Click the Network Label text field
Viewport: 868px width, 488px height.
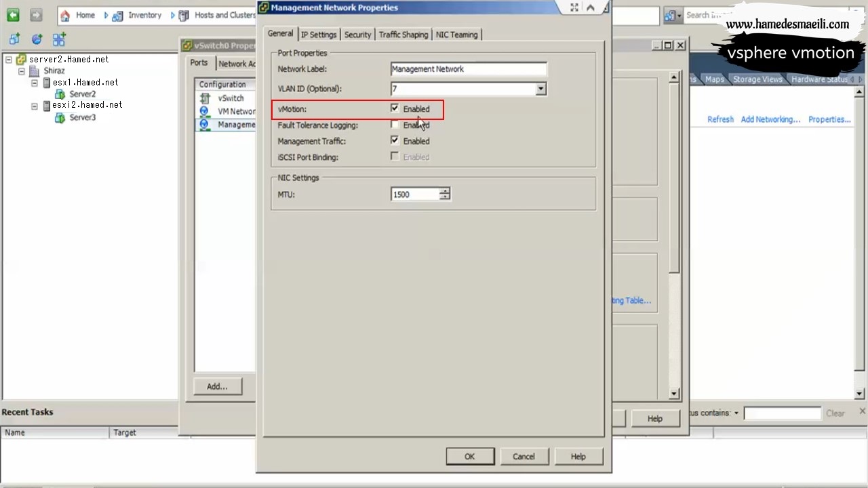point(469,69)
